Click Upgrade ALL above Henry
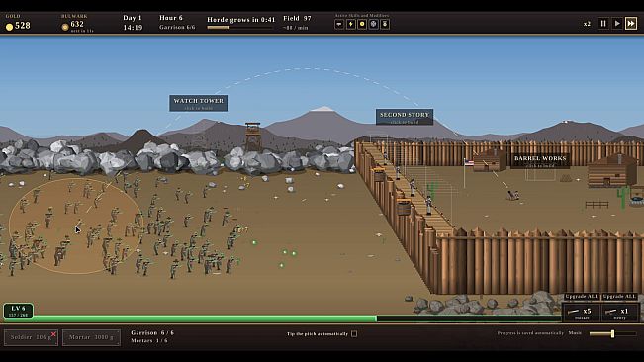 [620, 297]
